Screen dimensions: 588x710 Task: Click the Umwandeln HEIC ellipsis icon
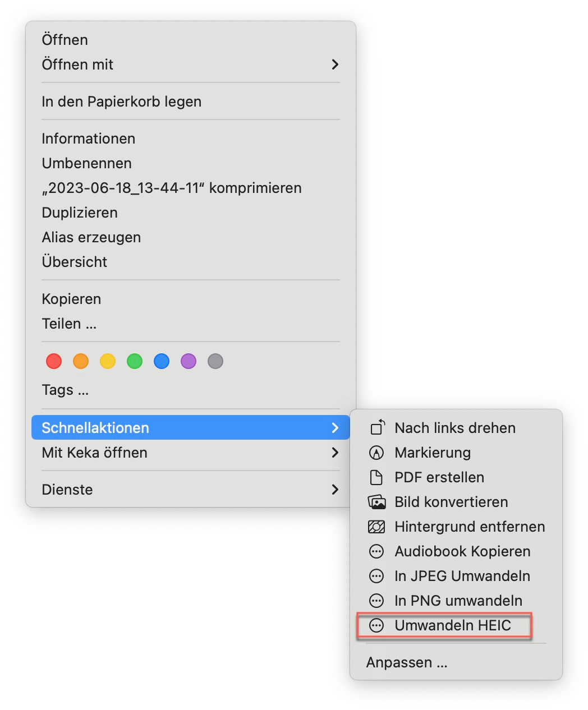coord(376,625)
